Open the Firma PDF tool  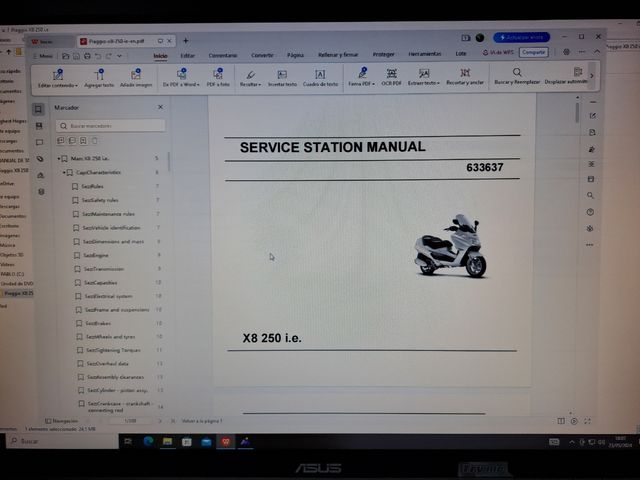(362, 77)
